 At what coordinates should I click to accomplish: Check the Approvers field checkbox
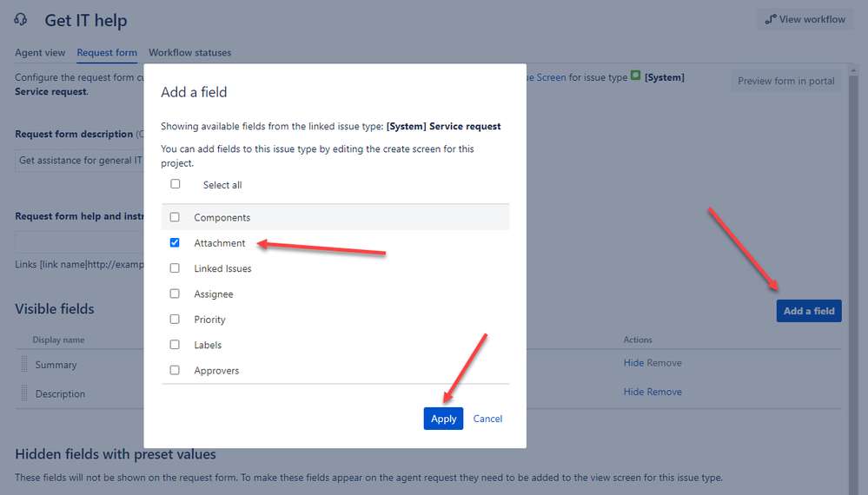175,369
